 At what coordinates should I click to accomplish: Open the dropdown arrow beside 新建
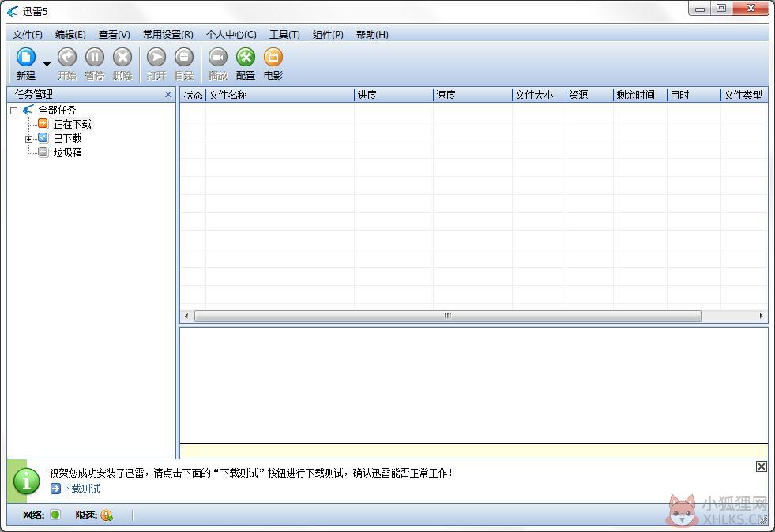47,64
